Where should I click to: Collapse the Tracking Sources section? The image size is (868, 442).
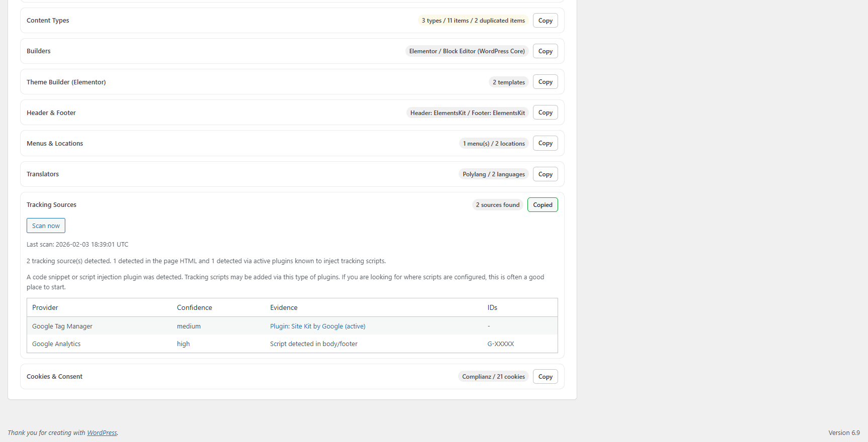tap(52, 205)
